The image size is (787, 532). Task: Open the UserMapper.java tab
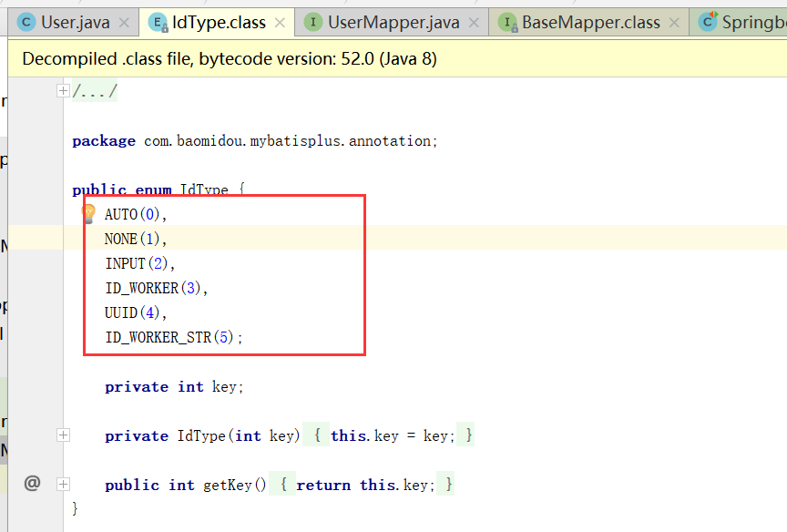click(x=393, y=23)
